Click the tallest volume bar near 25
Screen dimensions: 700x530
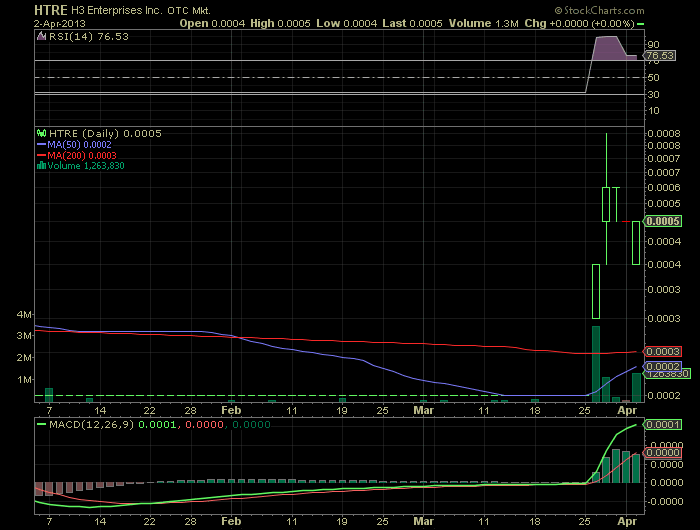pyautogui.click(x=596, y=364)
